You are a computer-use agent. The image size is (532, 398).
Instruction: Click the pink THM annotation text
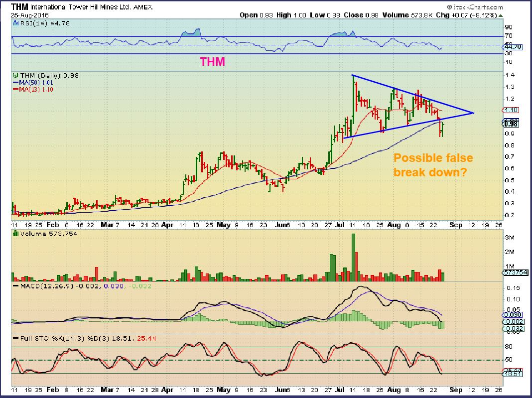point(212,61)
